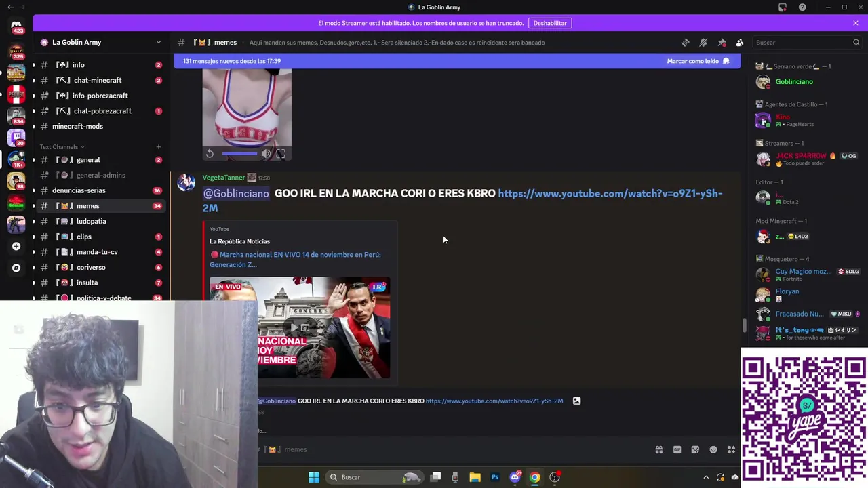The height and width of the screenshot is (488, 868).
Task: Open Photoshop from taskbar
Action: tap(495, 477)
